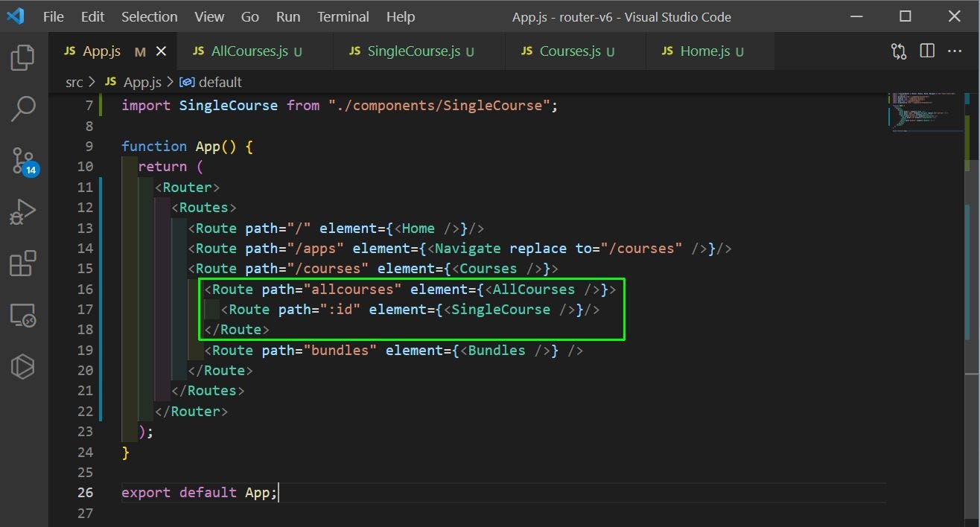Click the SingleCourse import identifier
The height and width of the screenshot is (527, 980).
coord(229,105)
